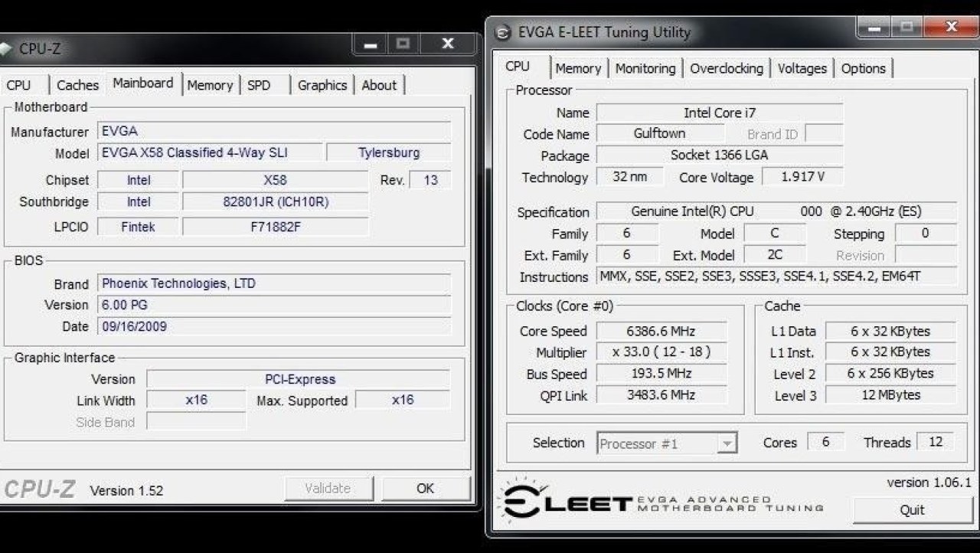Close the CPU-Z window

pyautogui.click(x=449, y=44)
